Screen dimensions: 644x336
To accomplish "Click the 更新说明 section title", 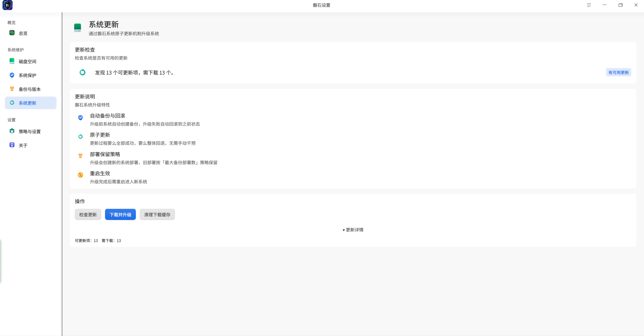I will [x=85, y=96].
